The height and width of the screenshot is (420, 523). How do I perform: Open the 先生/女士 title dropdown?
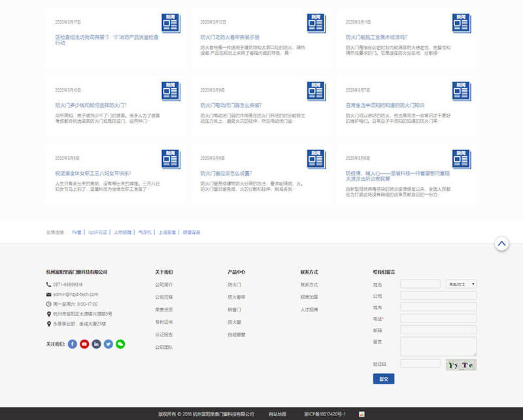pyautogui.click(x=462, y=284)
